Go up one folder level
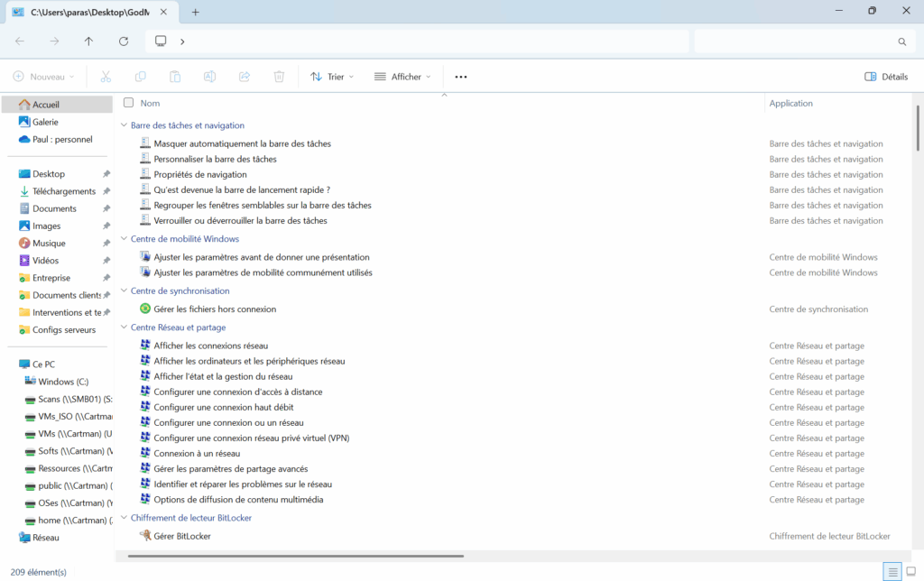This screenshot has width=924, height=581. click(88, 41)
